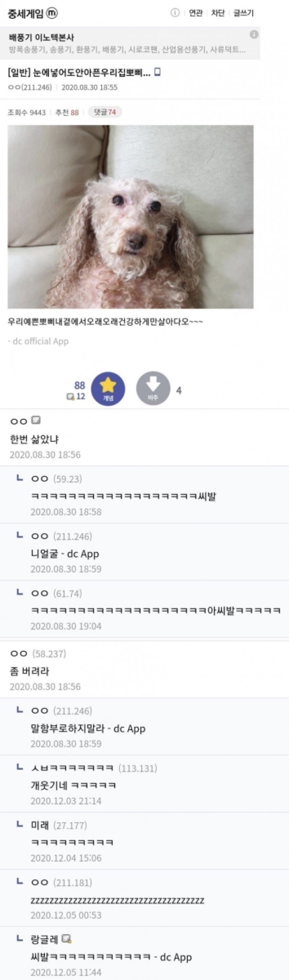
Task: Click the 글쓰기 write button
Action: click(243, 13)
